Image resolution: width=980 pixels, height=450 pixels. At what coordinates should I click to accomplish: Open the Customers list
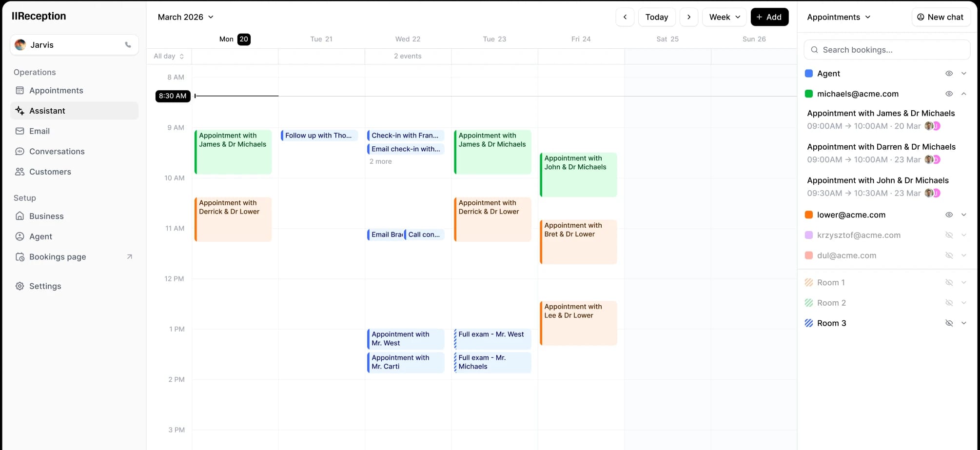pyautogui.click(x=50, y=172)
